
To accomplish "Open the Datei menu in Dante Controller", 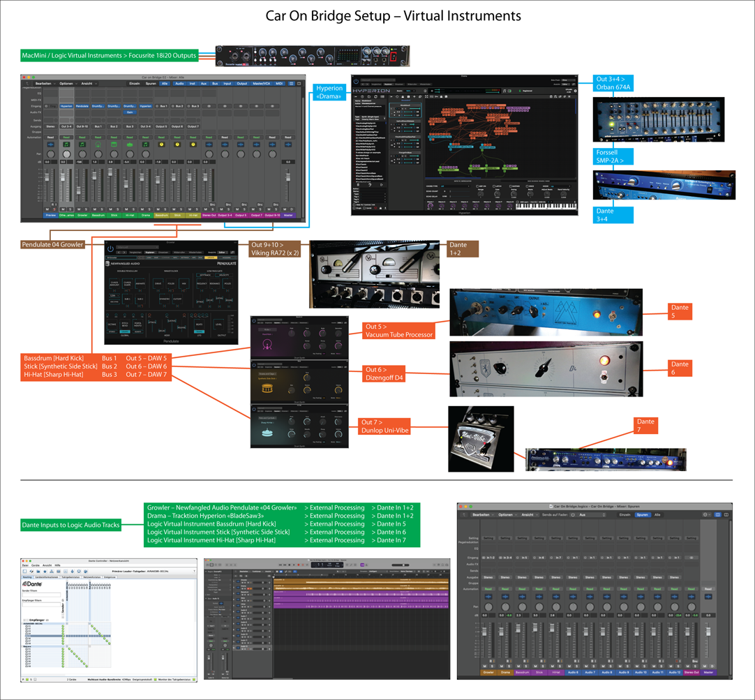I will pos(26,565).
